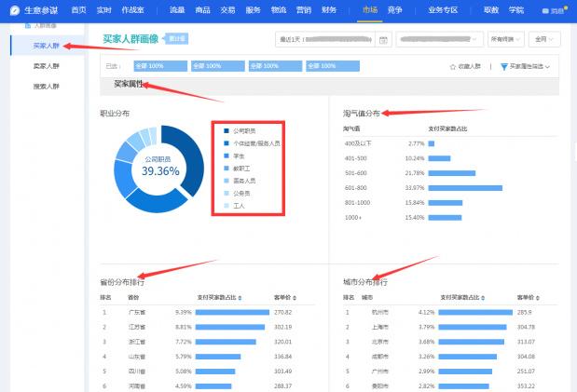Toggle 个体经营/服务人员 legend entry
This screenshot has height=392, width=577.
click(x=252, y=143)
